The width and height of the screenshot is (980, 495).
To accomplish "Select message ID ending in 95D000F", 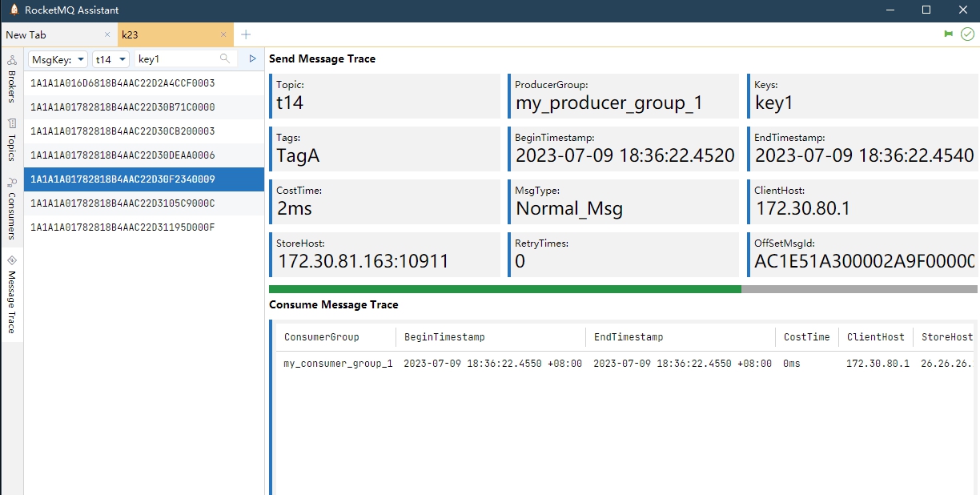I will [120, 227].
